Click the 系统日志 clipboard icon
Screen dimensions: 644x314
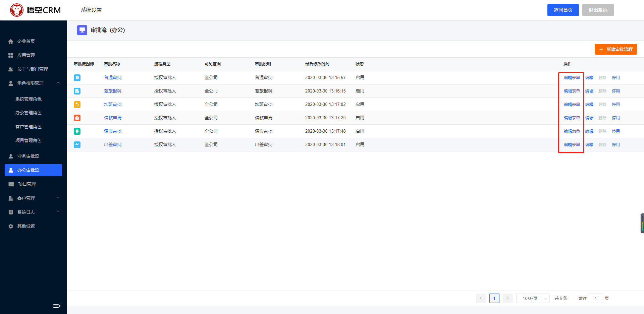point(11,212)
